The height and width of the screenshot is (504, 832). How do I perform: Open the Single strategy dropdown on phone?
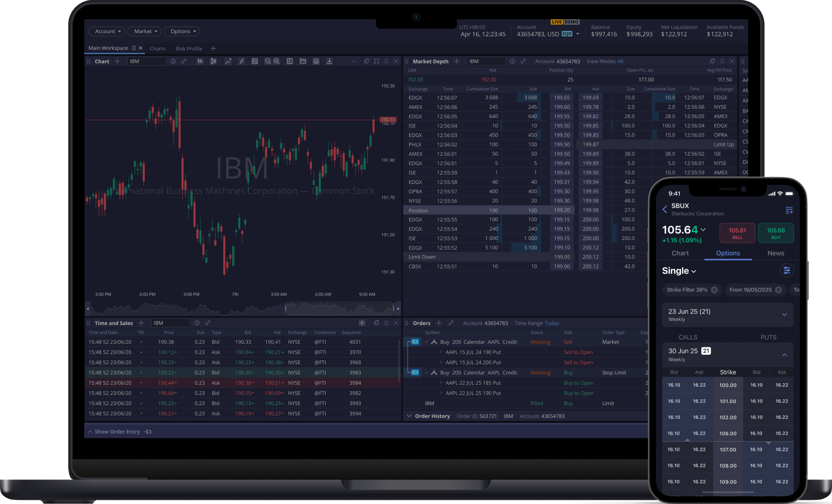pos(679,271)
